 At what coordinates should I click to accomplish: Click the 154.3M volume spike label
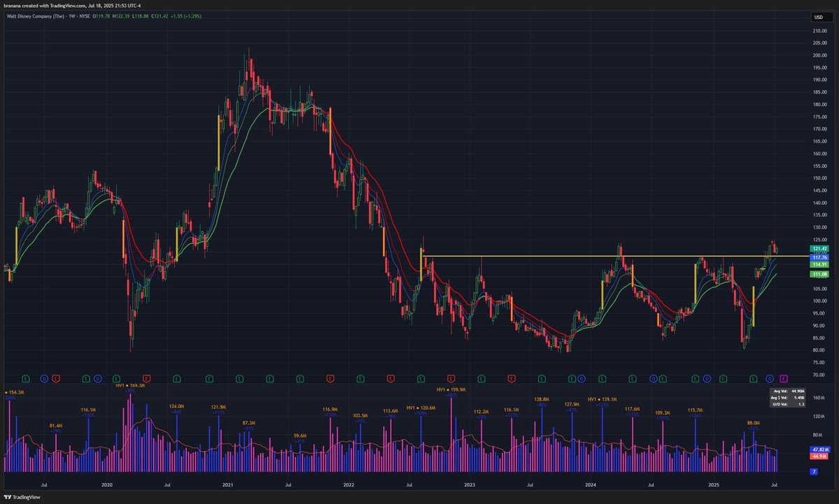click(x=14, y=392)
